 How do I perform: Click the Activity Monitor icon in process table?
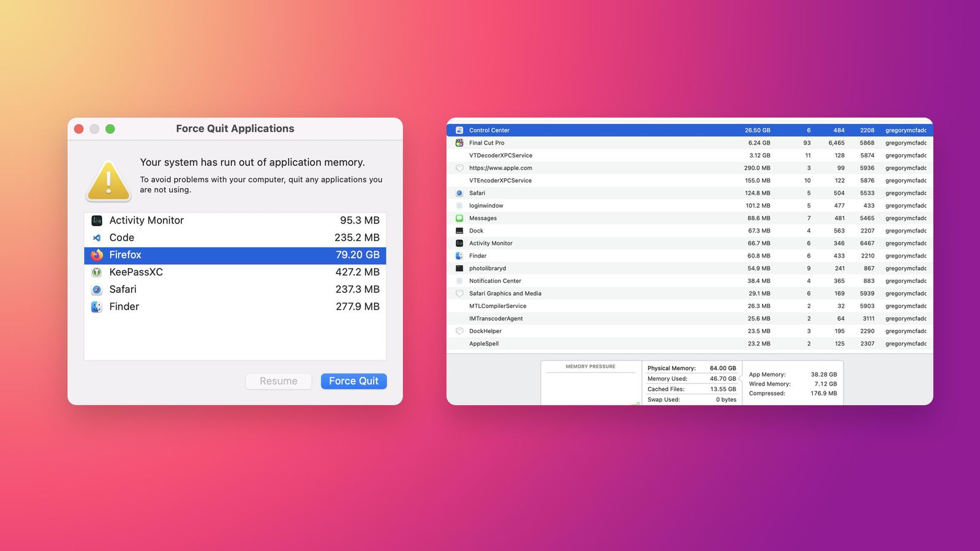coord(459,243)
